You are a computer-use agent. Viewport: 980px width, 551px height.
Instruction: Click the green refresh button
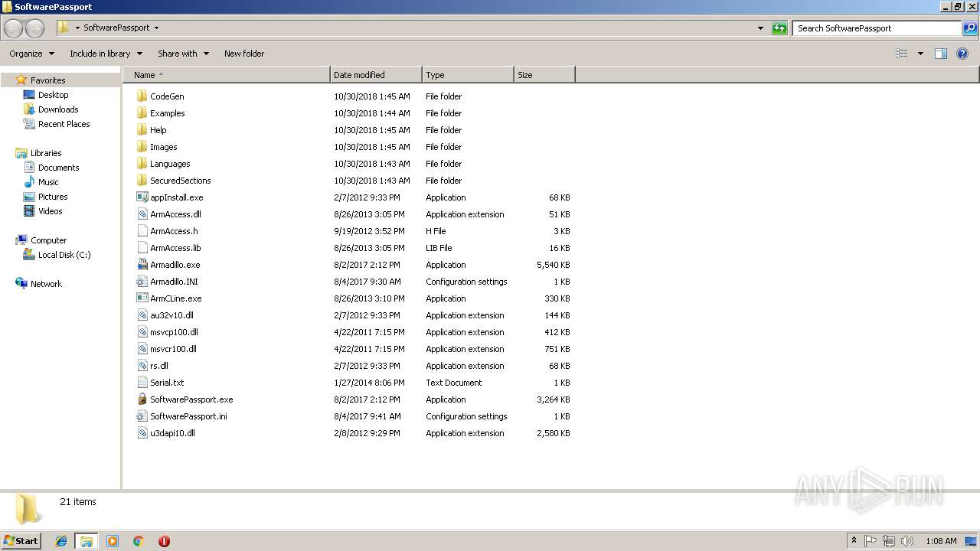pyautogui.click(x=779, y=28)
